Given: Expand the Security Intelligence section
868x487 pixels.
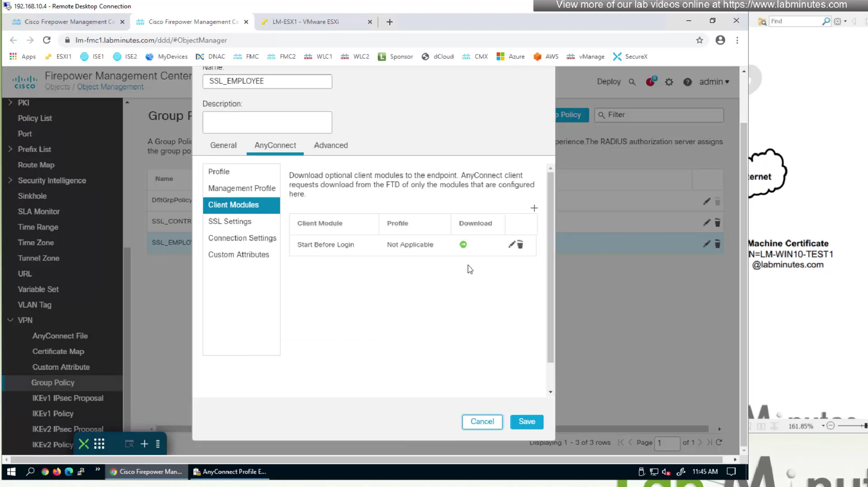Looking at the screenshot, I should (x=10, y=180).
